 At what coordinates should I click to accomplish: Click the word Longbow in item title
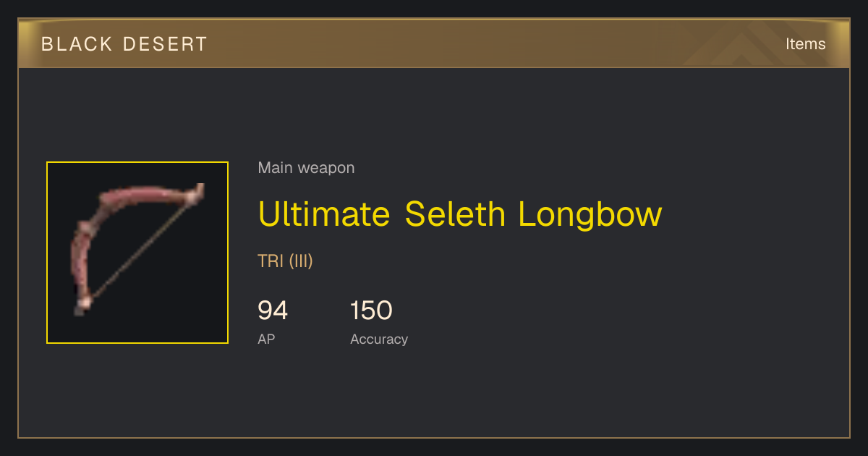[590, 214]
